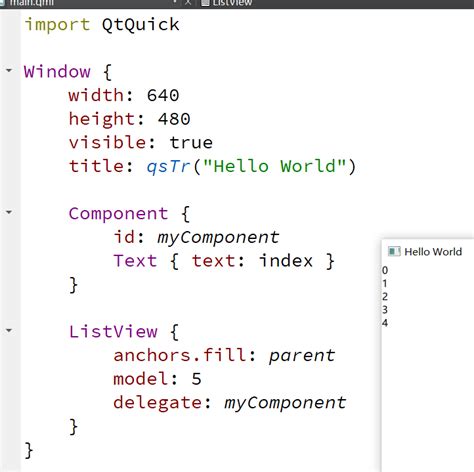Click the Hello World window title text
This screenshot has height=472, width=474.
click(x=433, y=252)
